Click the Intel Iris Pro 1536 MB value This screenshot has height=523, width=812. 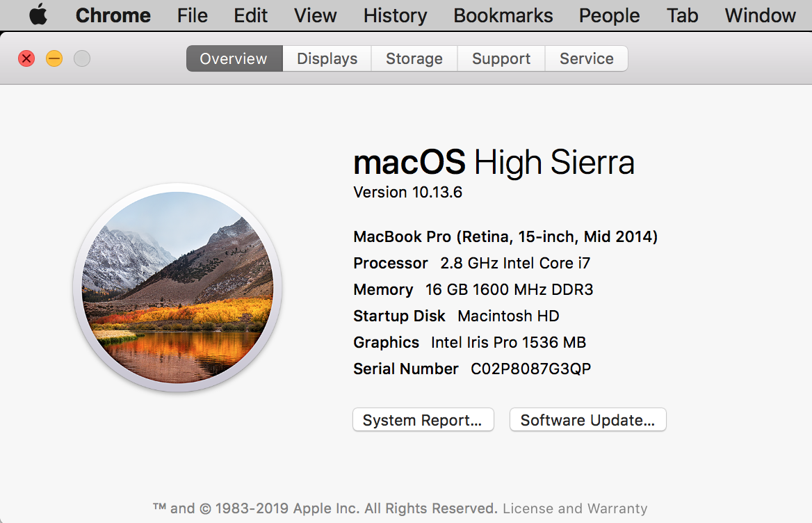[508, 342]
